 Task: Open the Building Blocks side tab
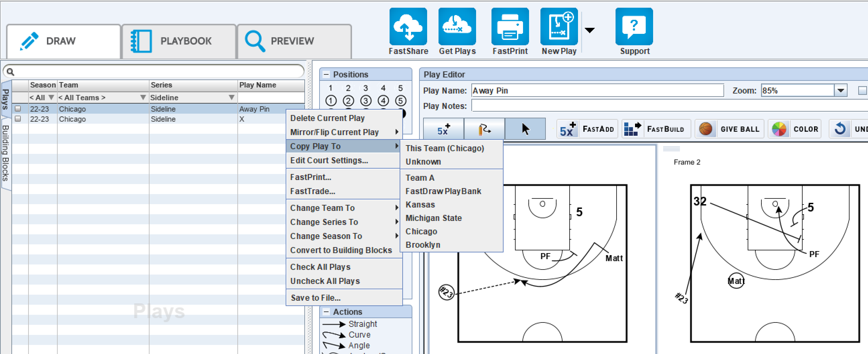(x=5, y=153)
